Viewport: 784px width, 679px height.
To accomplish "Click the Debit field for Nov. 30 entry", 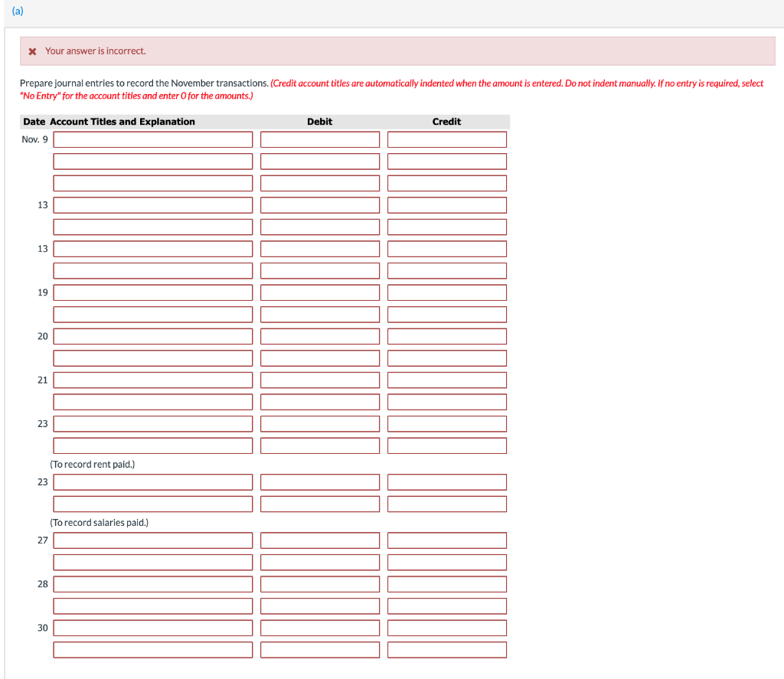I will click(x=319, y=628).
